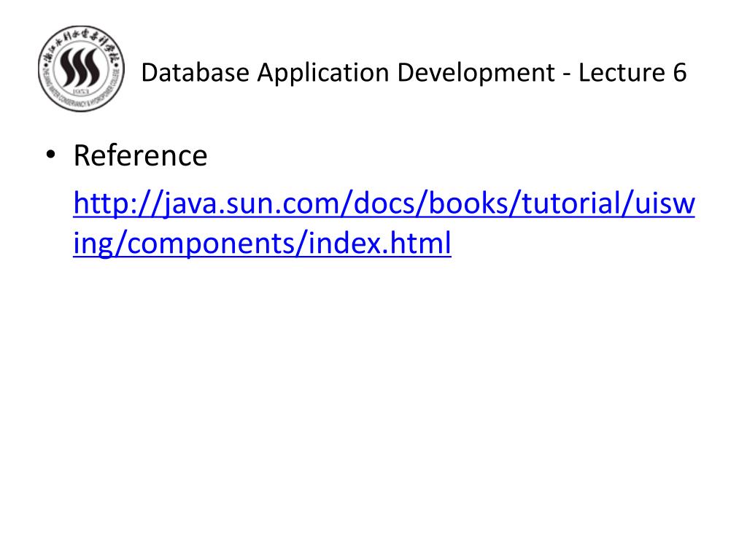Click the bullet point before Reference
Viewport: 747px width, 560px height.
point(50,155)
